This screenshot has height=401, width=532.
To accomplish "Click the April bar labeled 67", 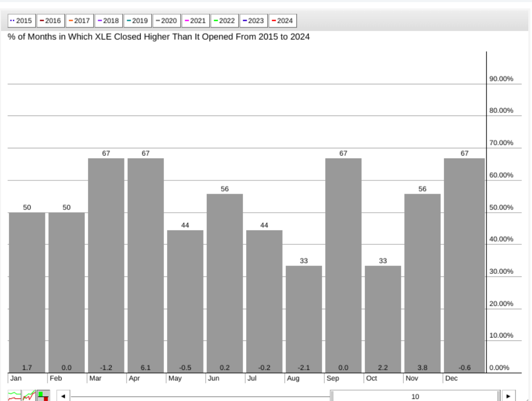I will [146, 265].
